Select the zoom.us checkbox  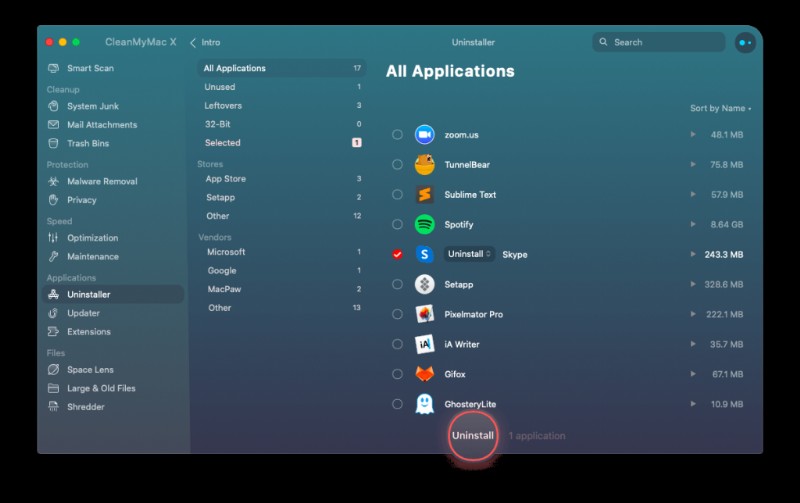[397, 135]
